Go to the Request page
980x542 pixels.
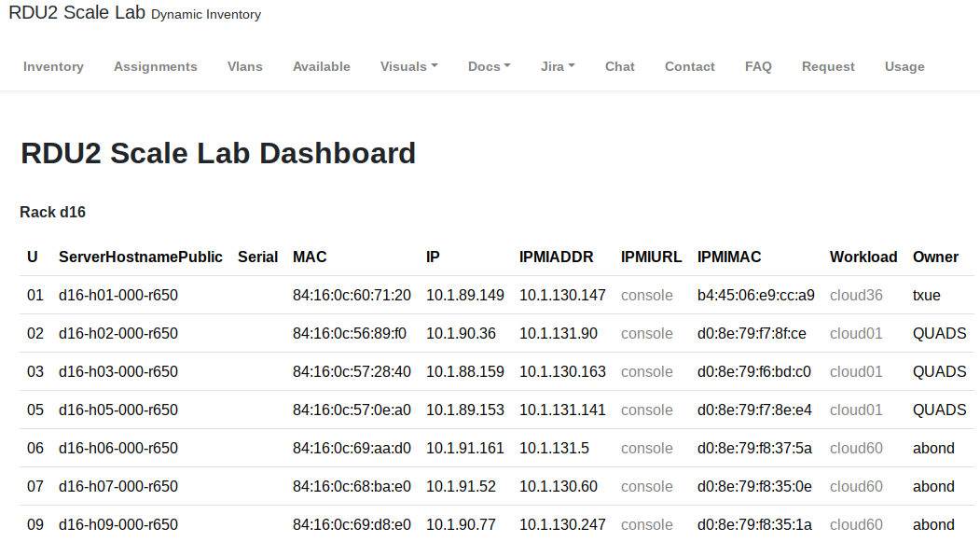pos(828,66)
